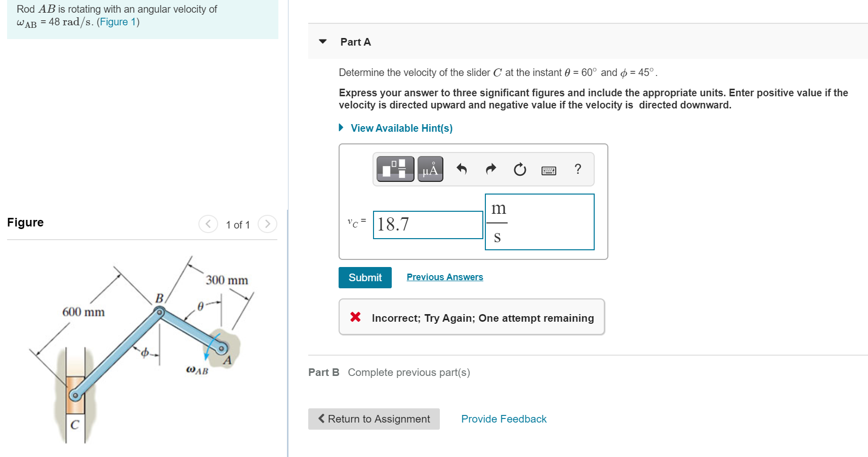Click the μÅ units insertion icon
This screenshot has width=868, height=457.
[x=430, y=169]
